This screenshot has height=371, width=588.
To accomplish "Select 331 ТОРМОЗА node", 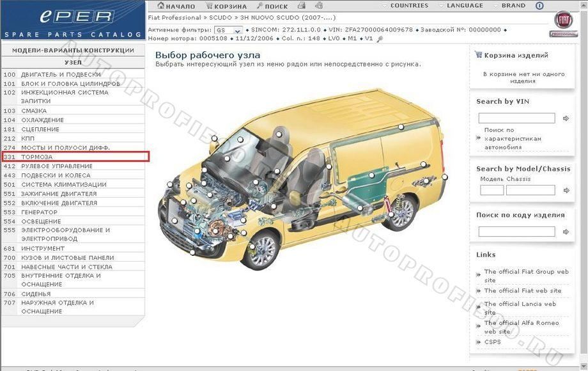I will coord(75,157).
